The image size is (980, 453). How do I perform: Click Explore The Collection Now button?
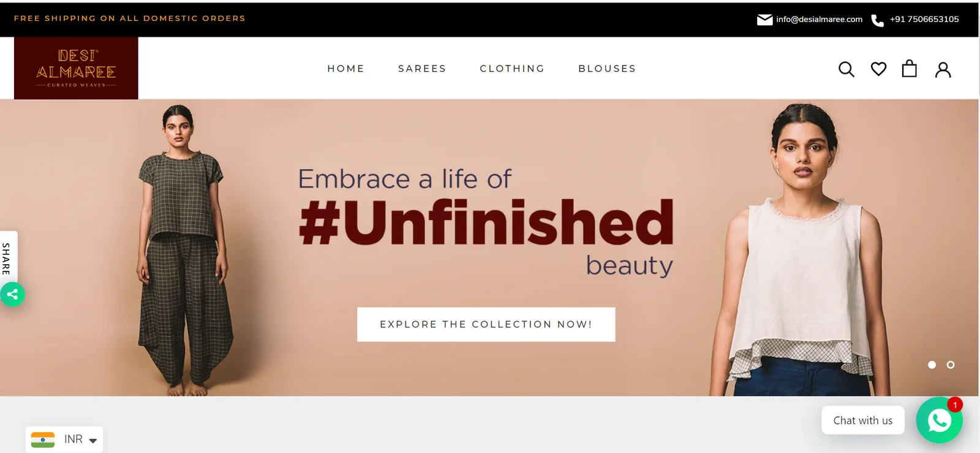pyautogui.click(x=486, y=324)
